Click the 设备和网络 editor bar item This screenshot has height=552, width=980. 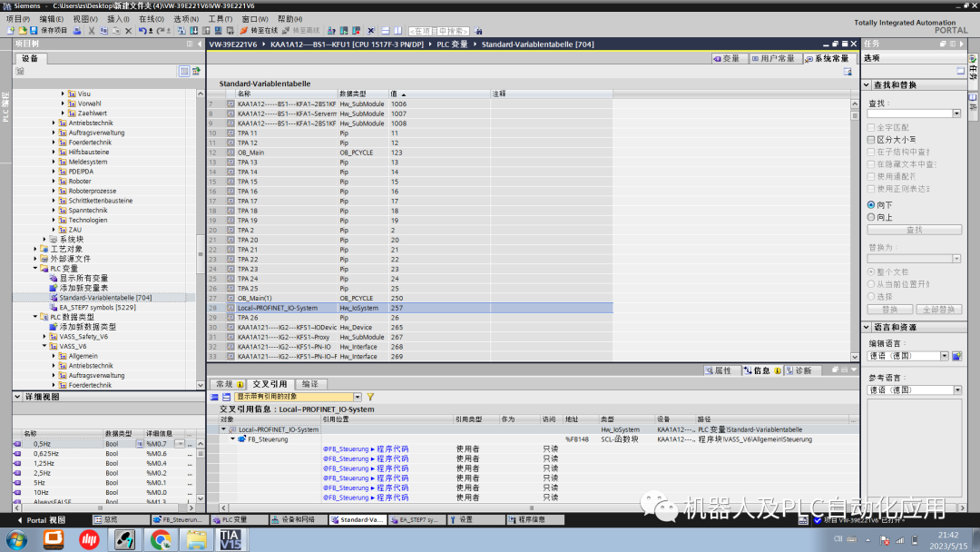[298, 520]
